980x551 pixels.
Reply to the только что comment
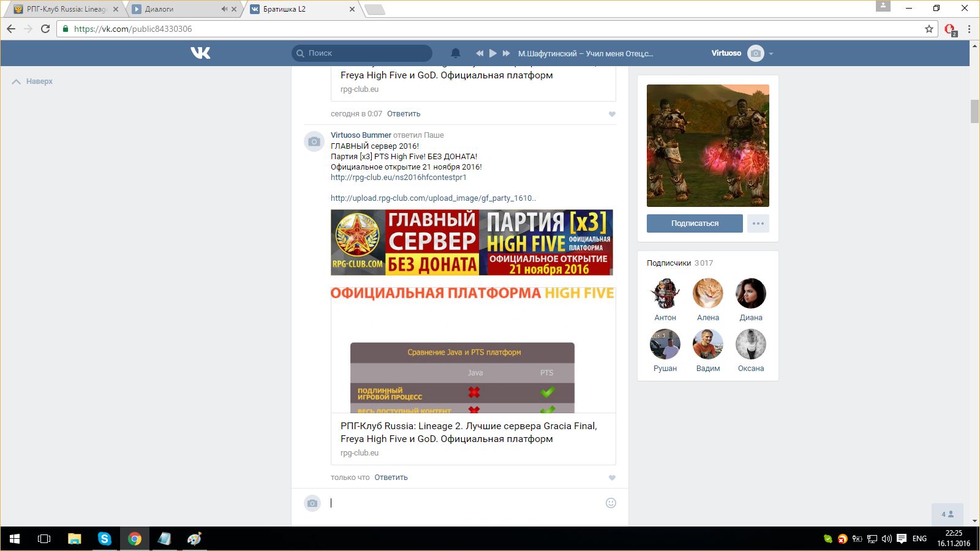391,478
